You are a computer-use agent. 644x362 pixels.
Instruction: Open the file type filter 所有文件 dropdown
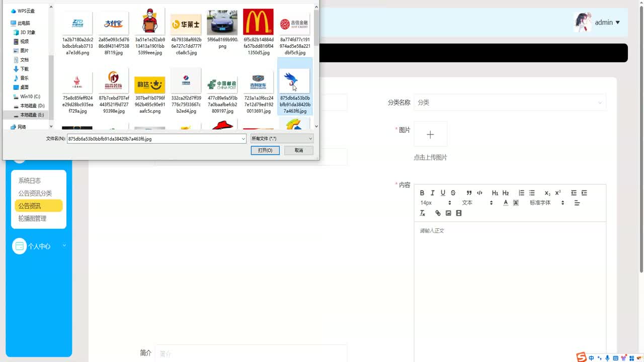282,138
